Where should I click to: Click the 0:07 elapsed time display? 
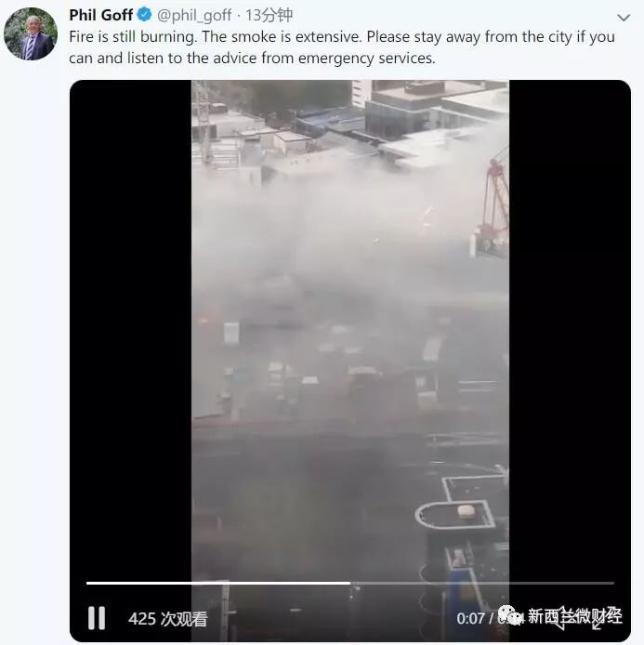point(470,619)
